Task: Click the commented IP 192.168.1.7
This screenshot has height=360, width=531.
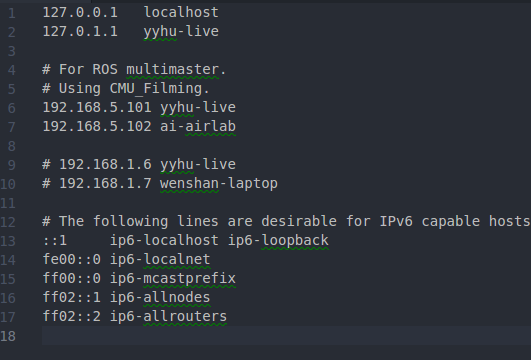Action: click(105, 184)
